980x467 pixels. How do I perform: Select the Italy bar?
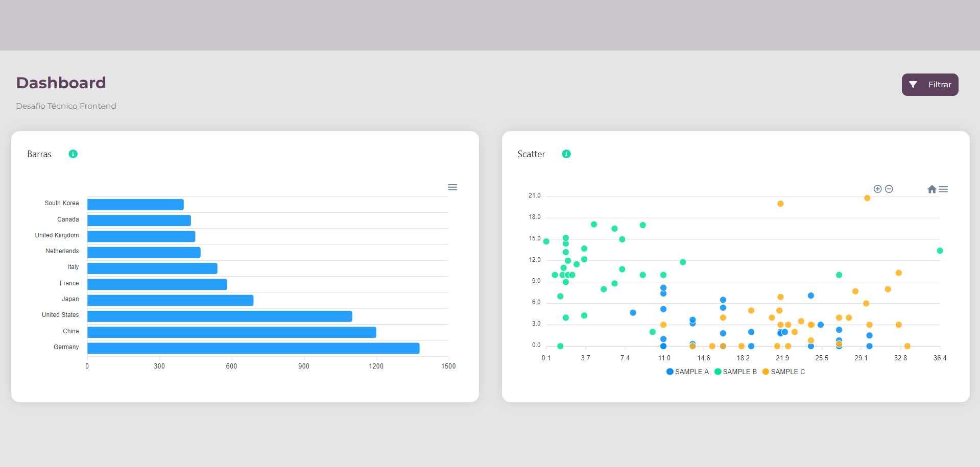click(152, 268)
